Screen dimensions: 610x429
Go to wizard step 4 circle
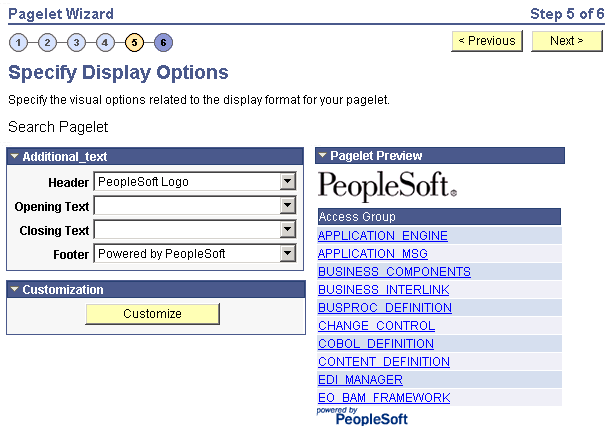(x=105, y=42)
